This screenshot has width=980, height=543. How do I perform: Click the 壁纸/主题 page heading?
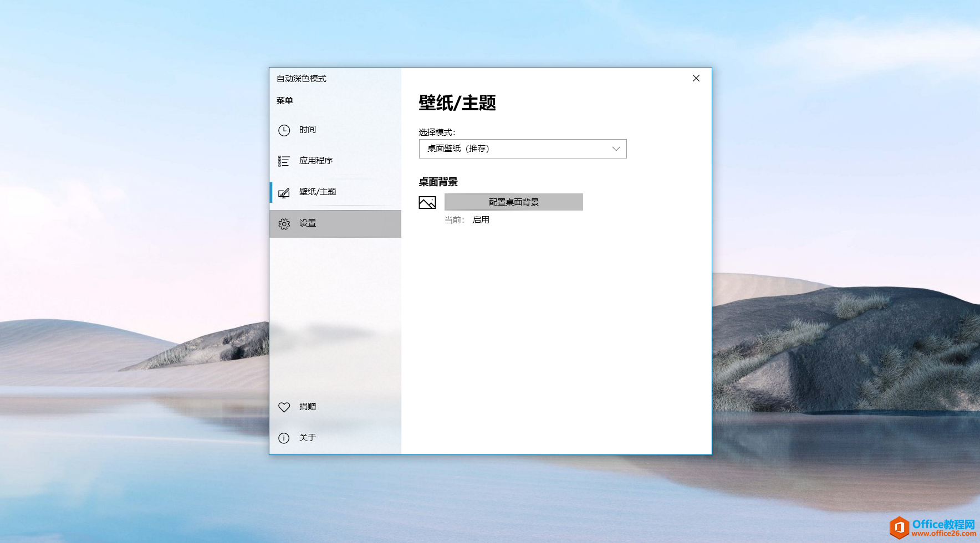pos(457,103)
